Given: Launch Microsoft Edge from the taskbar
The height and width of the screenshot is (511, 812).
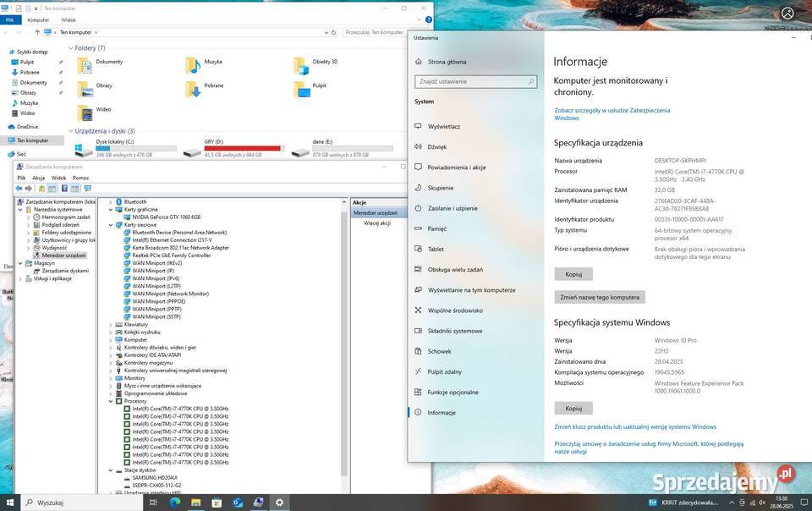Looking at the screenshot, I should pos(176,503).
